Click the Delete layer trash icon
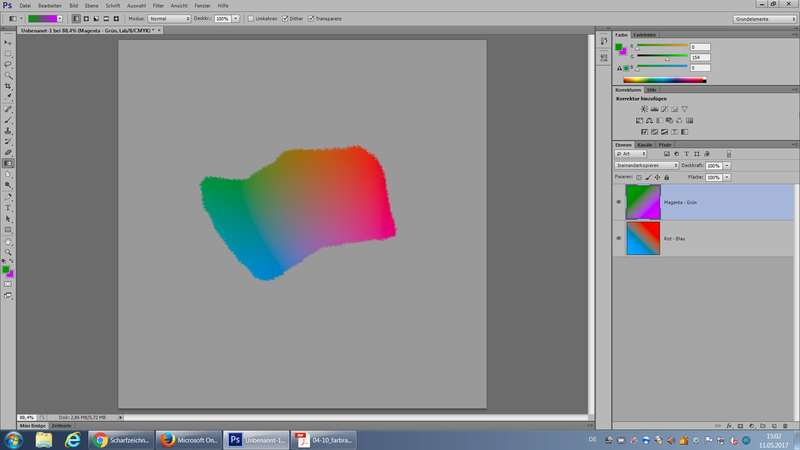Image resolution: width=800 pixels, height=450 pixels. click(786, 424)
